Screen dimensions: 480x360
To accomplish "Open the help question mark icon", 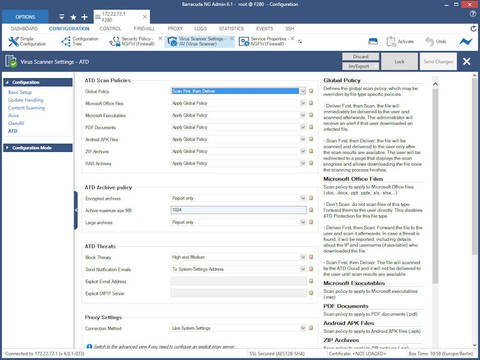I will pyautogui.click(x=473, y=14).
